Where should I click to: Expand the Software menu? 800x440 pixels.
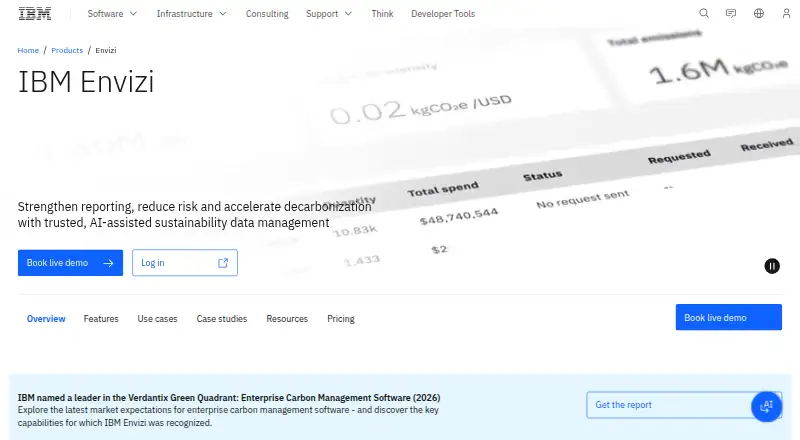(x=112, y=14)
